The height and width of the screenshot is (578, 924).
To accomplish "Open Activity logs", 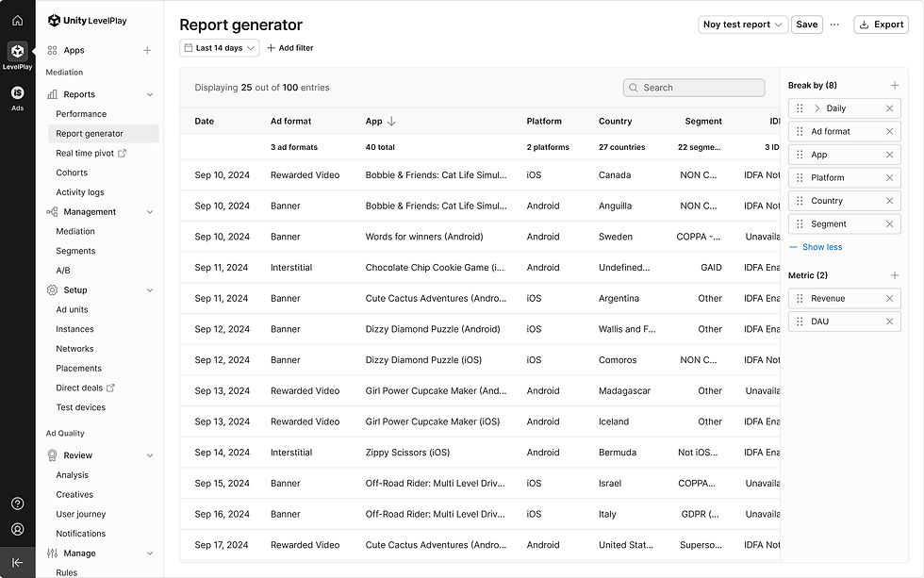I will tap(80, 192).
